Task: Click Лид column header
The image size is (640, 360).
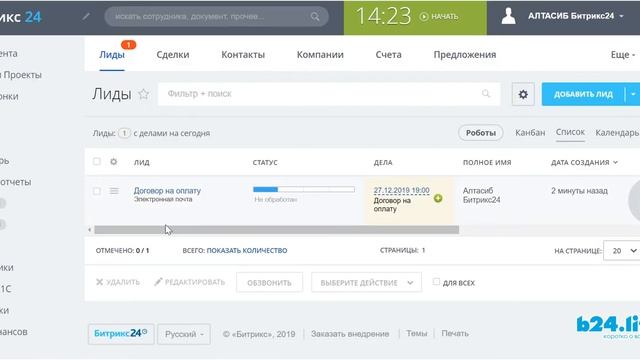Action: [142, 162]
